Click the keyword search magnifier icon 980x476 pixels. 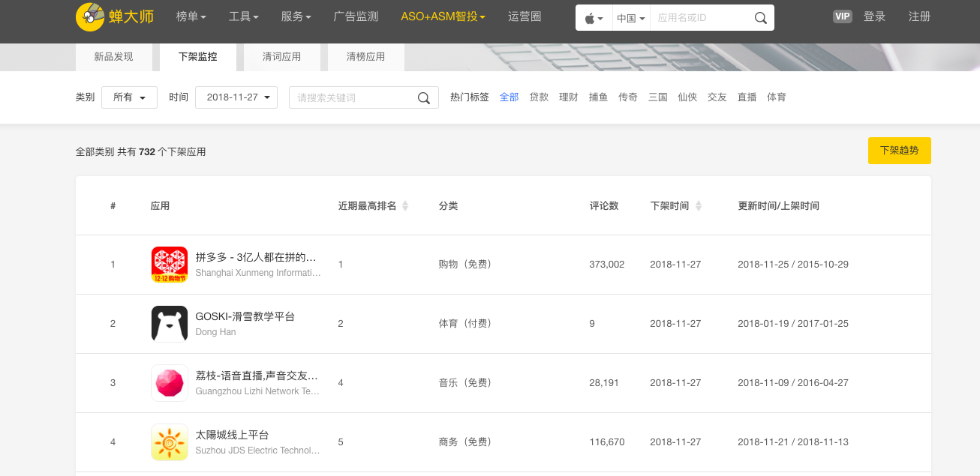(424, 97)
